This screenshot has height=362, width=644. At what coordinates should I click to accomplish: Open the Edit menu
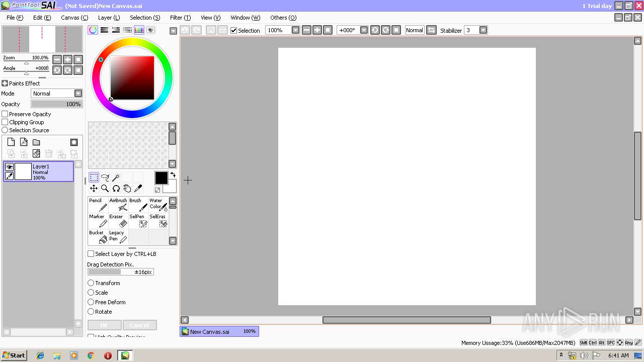(x=42, y=18)
